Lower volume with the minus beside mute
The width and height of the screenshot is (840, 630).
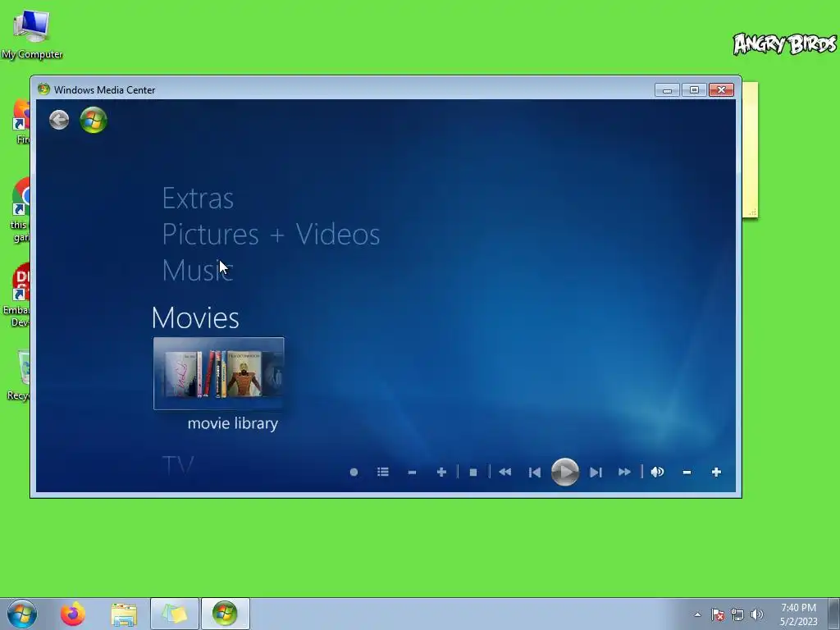[687, 472]
